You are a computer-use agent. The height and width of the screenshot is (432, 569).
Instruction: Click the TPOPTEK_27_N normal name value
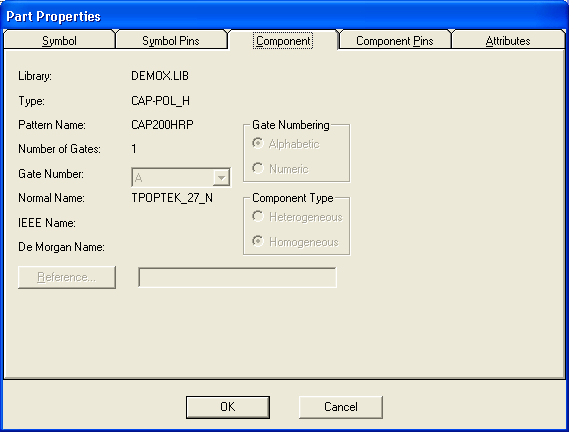[x=172, y=198]
